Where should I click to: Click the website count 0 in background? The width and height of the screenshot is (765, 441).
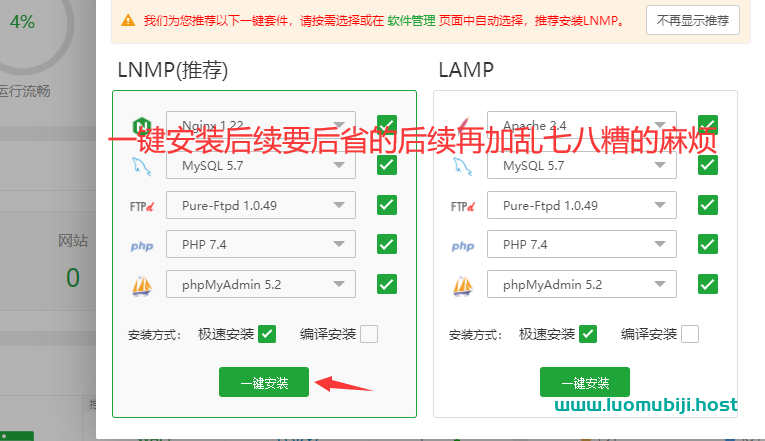click(x=73, y=278)
